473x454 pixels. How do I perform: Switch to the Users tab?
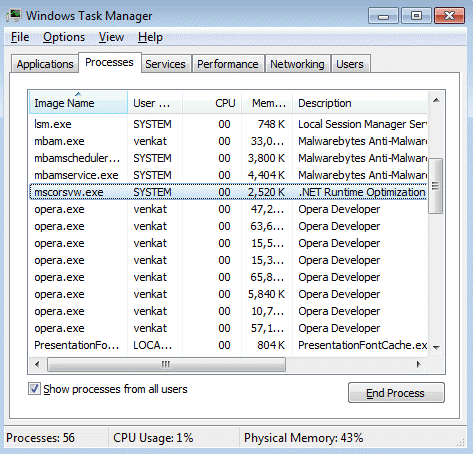[350, 64]
